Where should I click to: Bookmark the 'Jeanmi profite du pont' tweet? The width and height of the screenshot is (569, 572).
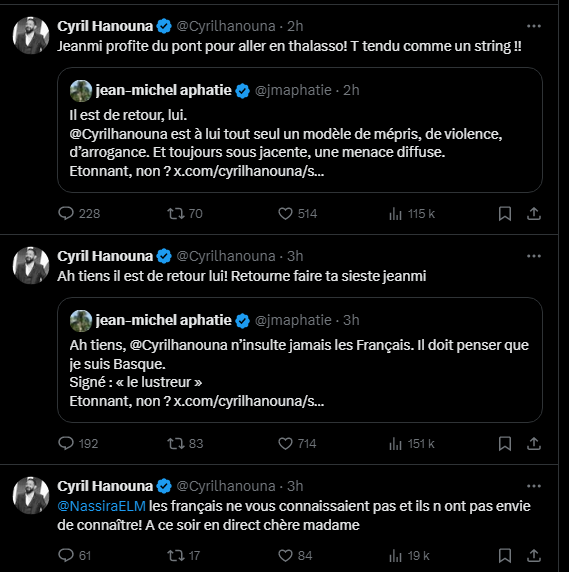click(505, 213)
